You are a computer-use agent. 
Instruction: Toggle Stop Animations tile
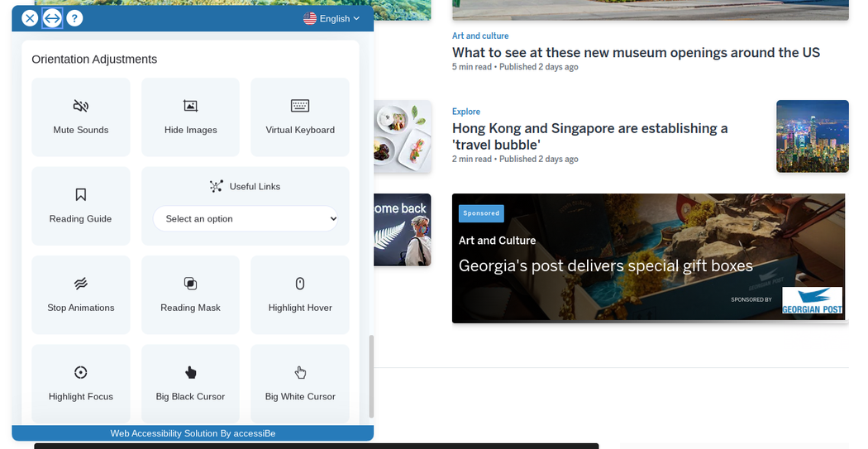[81, 294]
